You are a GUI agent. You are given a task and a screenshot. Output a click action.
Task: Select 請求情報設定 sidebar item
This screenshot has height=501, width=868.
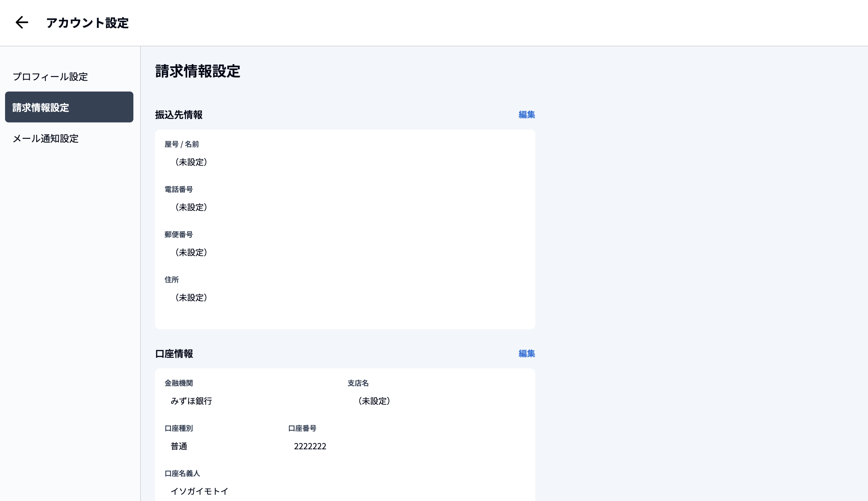pos(69,107)
